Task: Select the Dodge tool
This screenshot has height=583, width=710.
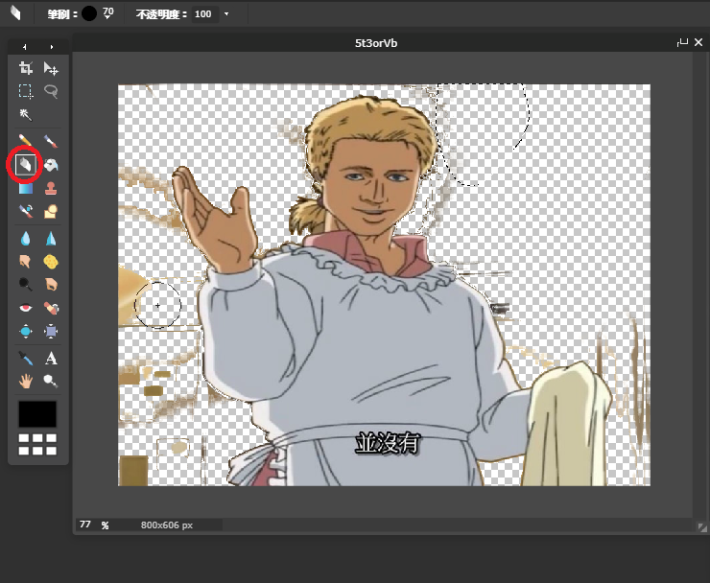Action: (x=25, y=284)
